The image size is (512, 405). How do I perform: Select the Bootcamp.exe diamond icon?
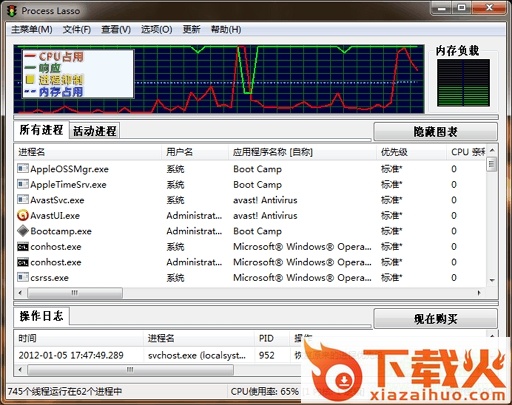[23, 231]
